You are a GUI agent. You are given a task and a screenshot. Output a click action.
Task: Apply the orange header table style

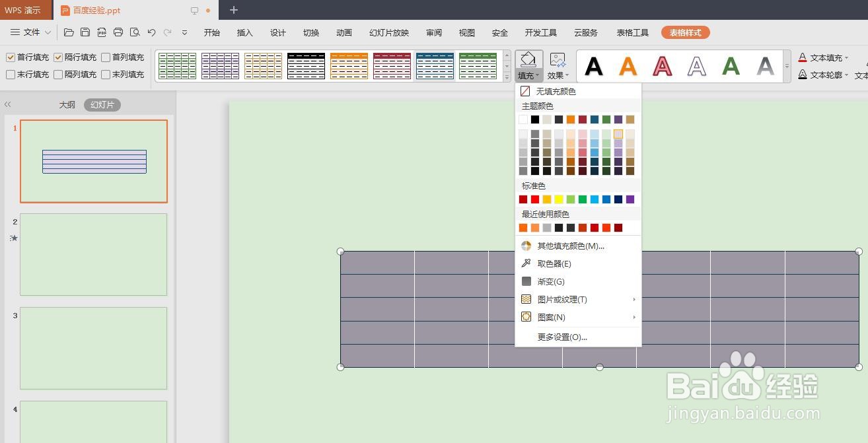[x=349, y=66]
